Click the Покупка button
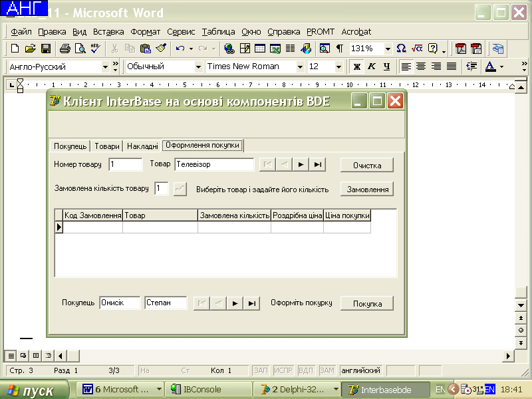532x399 pixels. 367,304
